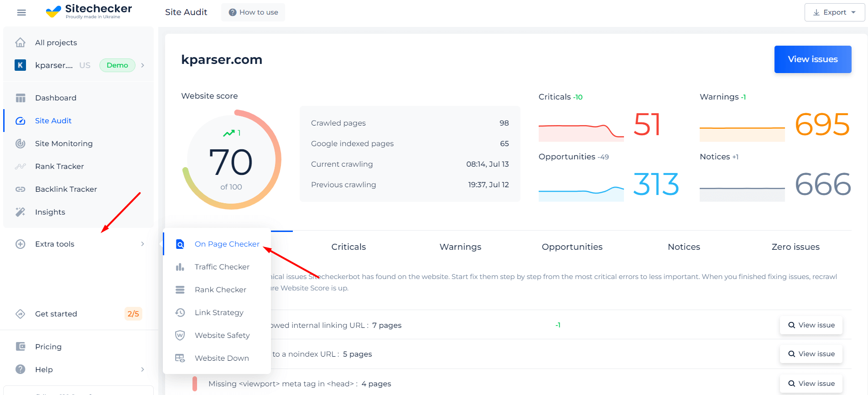Click the Opportunities 313 trend chart
The height and width of the screenshot is (395, 868).
click(581, 194)
